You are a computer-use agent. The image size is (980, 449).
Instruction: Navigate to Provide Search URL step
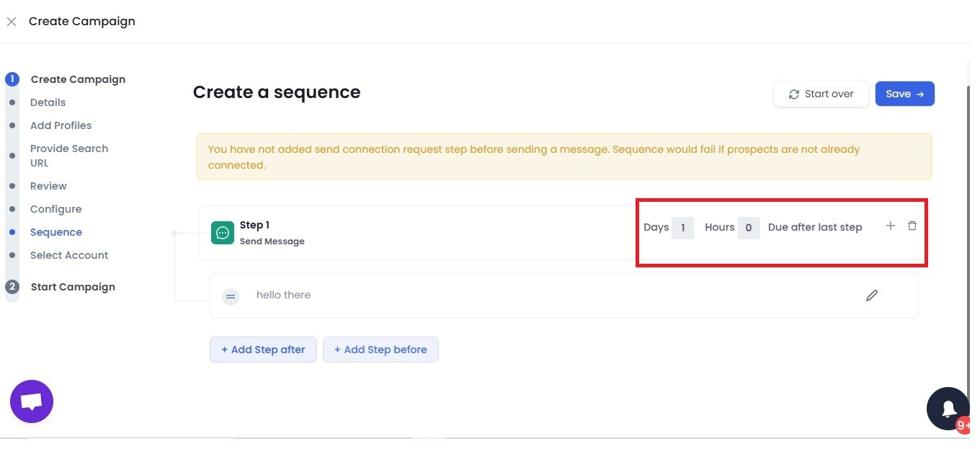(69, 156)
